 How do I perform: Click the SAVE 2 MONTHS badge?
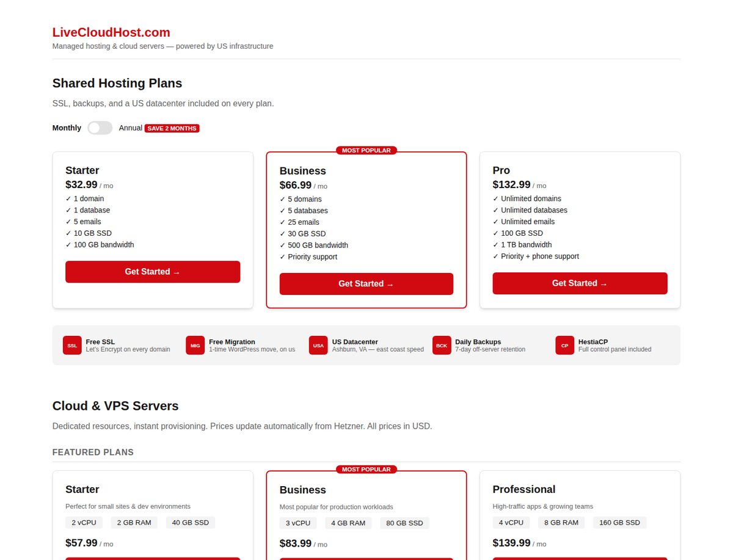click(172, 128)
